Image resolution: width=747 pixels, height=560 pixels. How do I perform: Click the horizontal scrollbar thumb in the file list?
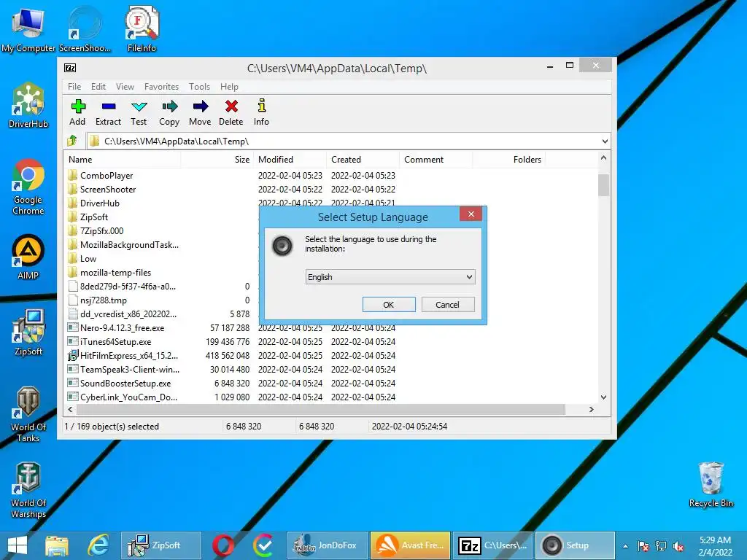[321, 410]
